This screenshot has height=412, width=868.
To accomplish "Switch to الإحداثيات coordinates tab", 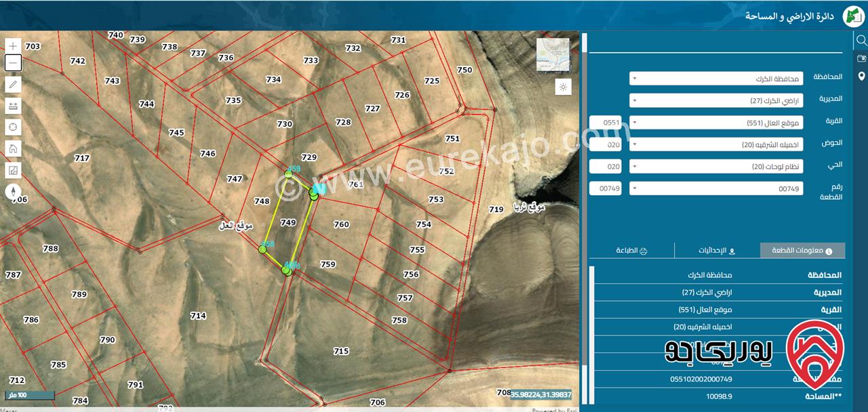I will (x=717, y=250).
